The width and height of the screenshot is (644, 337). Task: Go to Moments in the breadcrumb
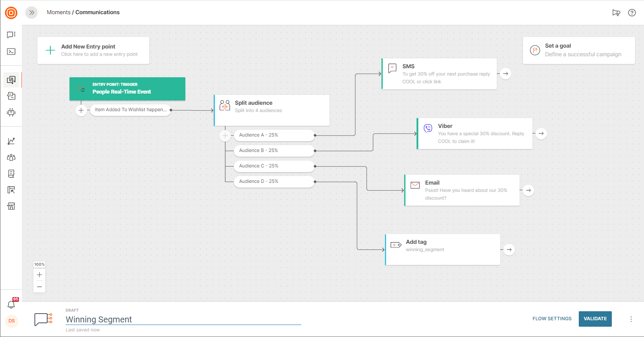point(58,12)
